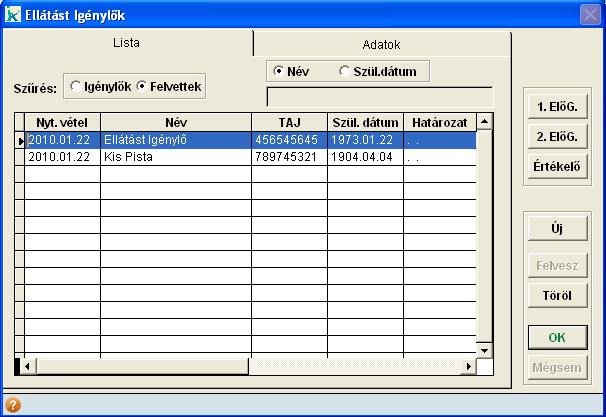Click the application icon in title bar

[13, 14]
